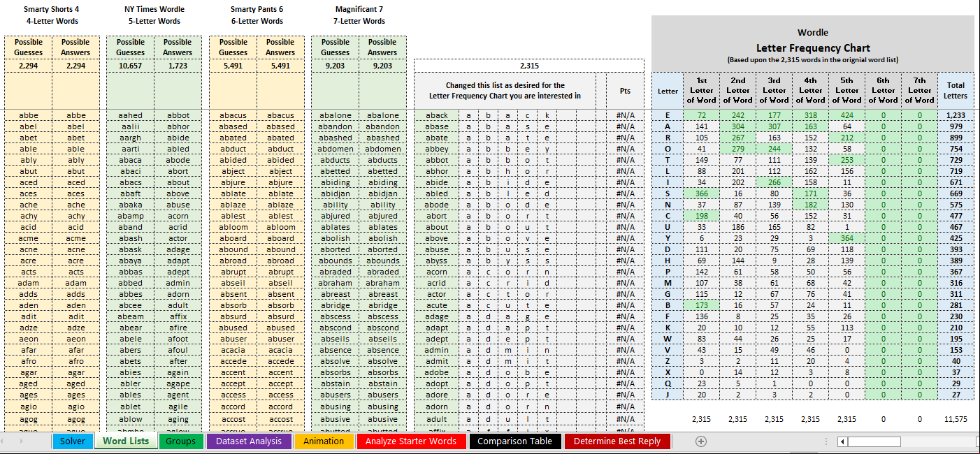Select the Word Lists sheet tab
Viewport: 980px width, 454px height.
[x=126, y=441]
